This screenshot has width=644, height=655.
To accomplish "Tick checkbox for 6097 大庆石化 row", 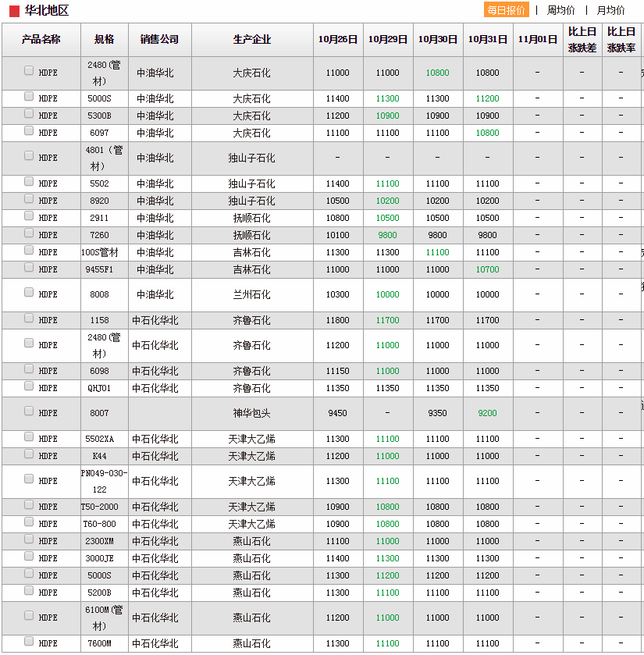I will [x=29, y=130].
